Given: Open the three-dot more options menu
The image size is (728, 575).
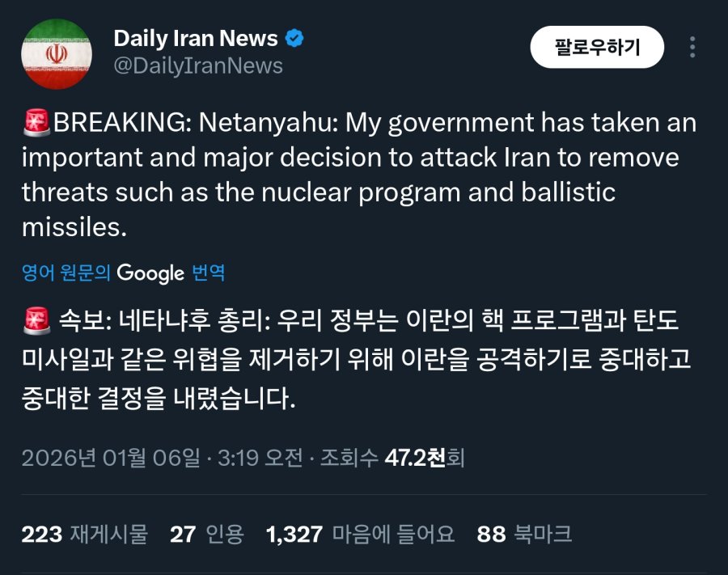Looking at the screenshot, I should point(692,47).
